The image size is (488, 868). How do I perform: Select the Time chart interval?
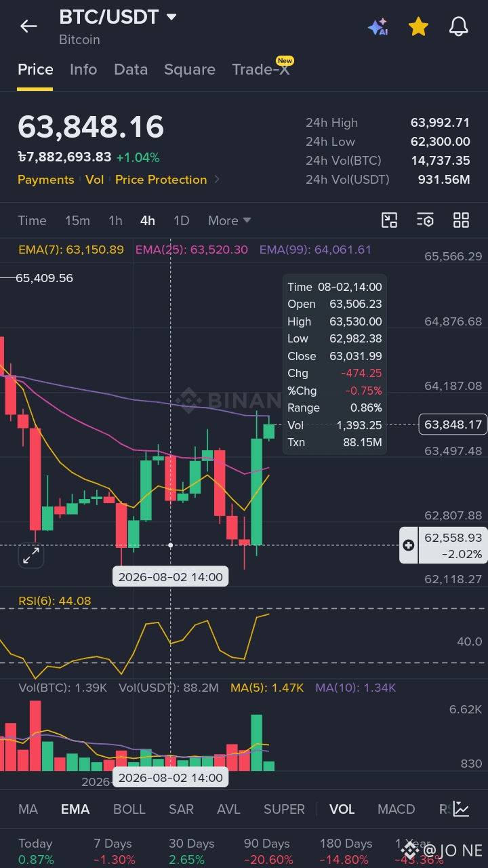32,220
